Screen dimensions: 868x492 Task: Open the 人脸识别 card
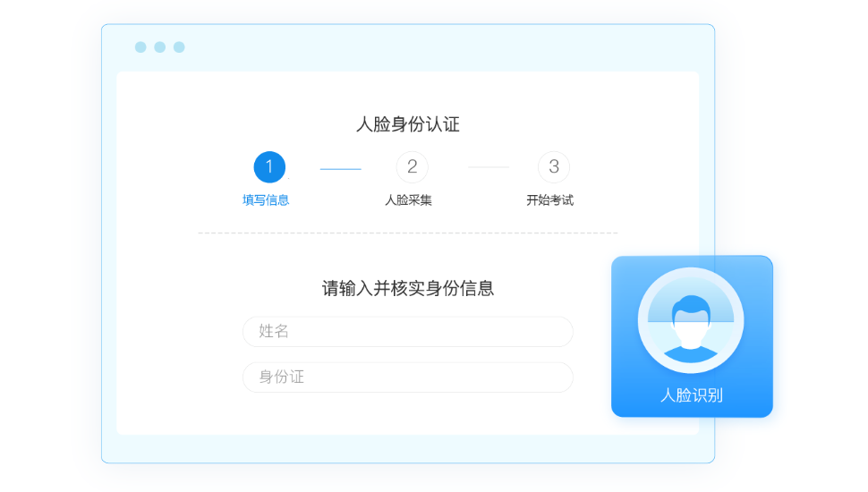coord(692,336)
